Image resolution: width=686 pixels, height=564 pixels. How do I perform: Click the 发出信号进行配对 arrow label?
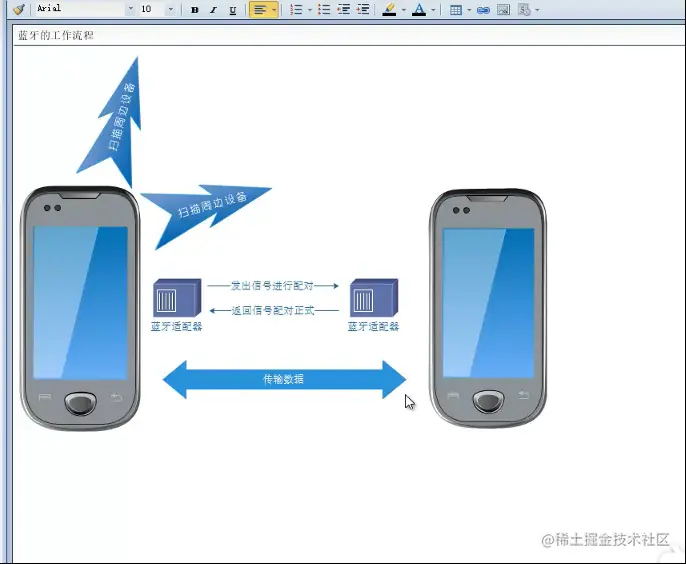tap(272, 286)
